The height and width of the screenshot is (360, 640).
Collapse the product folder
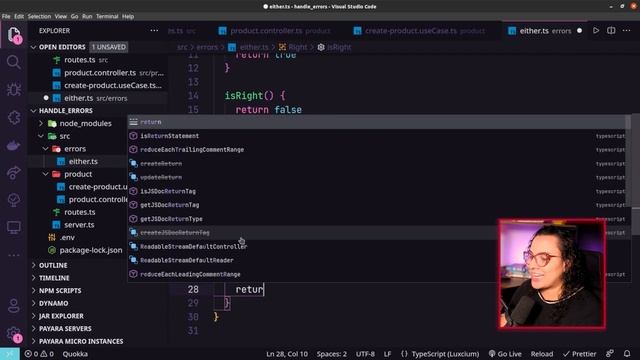(46, 174)
